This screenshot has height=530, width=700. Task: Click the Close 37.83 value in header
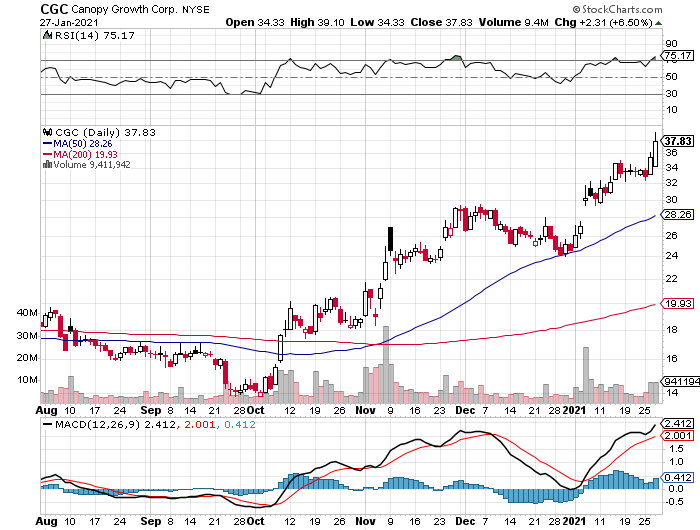click(441, 22)
